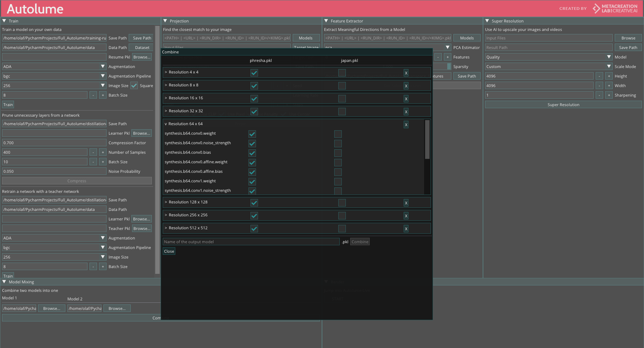This screenshot has height=348, width=644.
Task: Remove the Resolution 4 x 4 row
Action: click(406, 73)
